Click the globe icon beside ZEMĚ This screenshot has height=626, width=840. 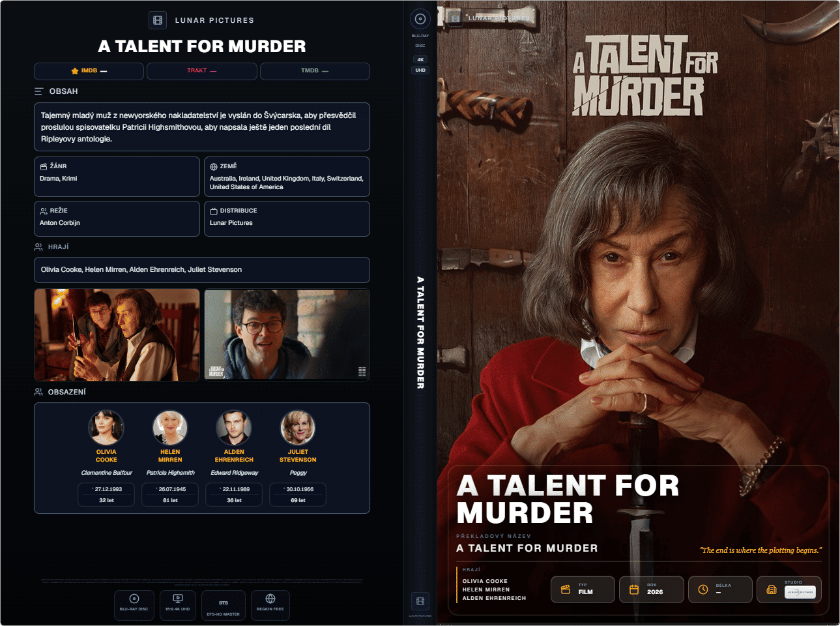point(214,167)
